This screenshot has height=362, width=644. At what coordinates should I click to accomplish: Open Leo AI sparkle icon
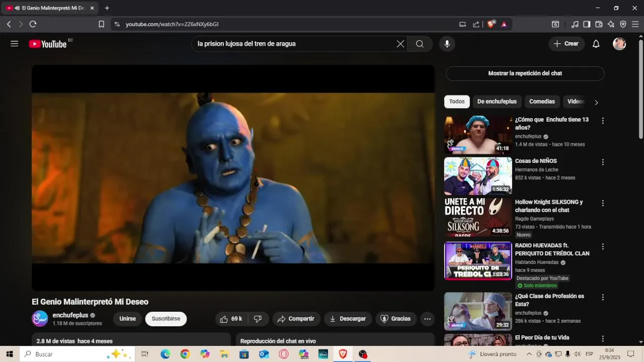(x=611, y=24)
